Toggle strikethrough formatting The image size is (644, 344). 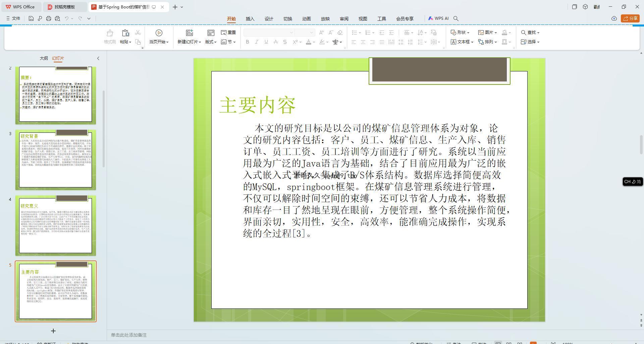tap(276, 42)
